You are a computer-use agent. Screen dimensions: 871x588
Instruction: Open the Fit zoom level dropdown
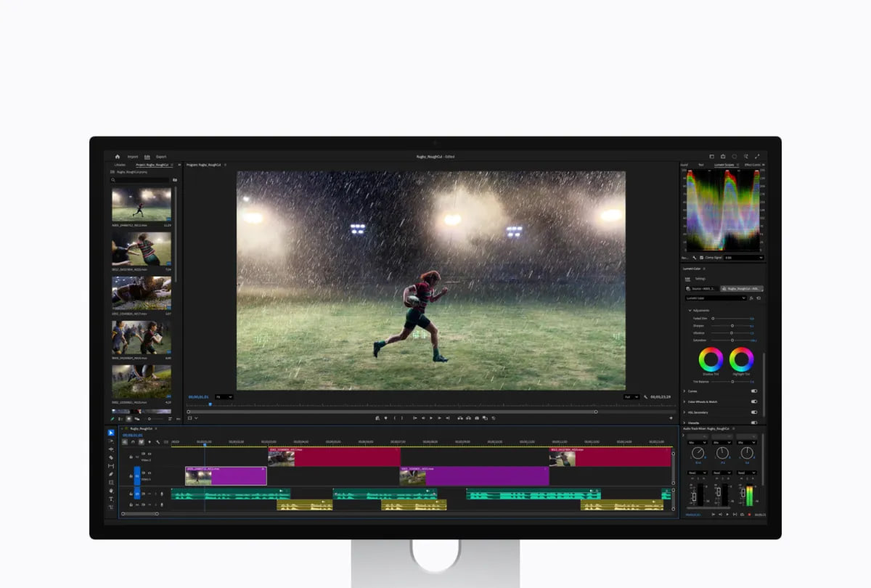coord(224,397)
